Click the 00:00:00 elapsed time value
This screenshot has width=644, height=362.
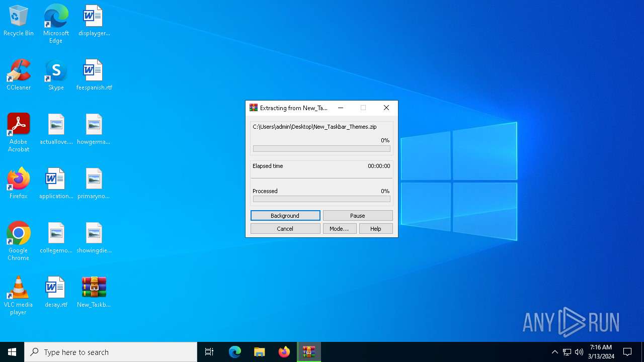379,166
